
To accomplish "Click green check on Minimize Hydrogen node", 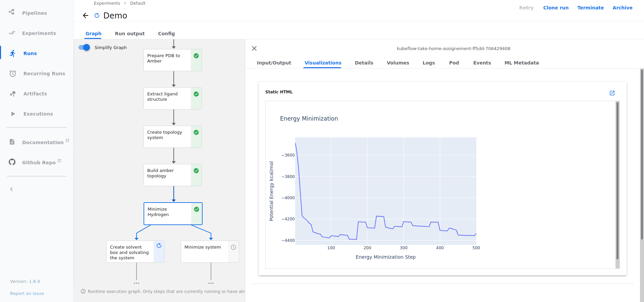I will (197, 209).
